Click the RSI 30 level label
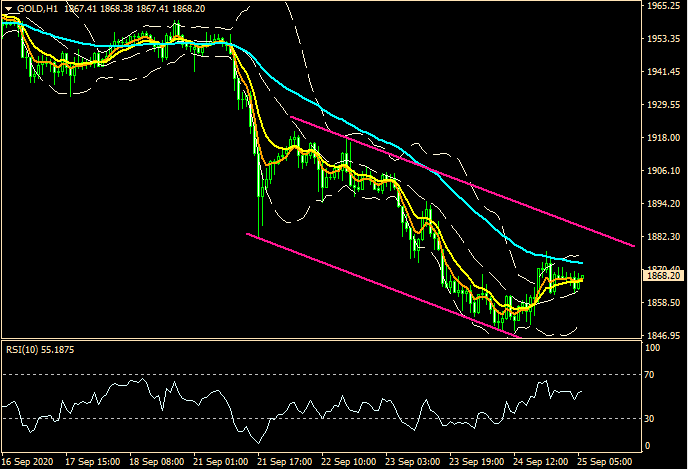 pos(650,418)
